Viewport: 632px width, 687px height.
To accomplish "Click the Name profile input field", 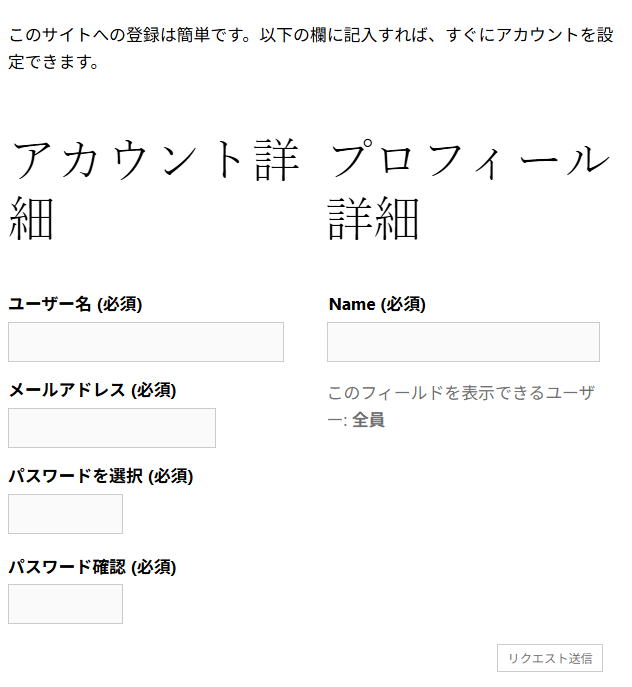I will [463, 342].
